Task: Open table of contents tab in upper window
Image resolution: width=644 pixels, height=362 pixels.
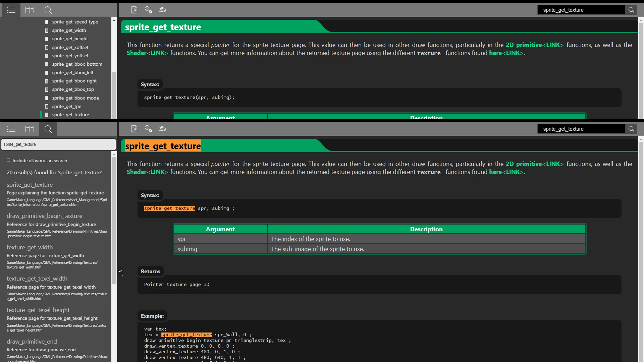Action: tap(11, 10)
